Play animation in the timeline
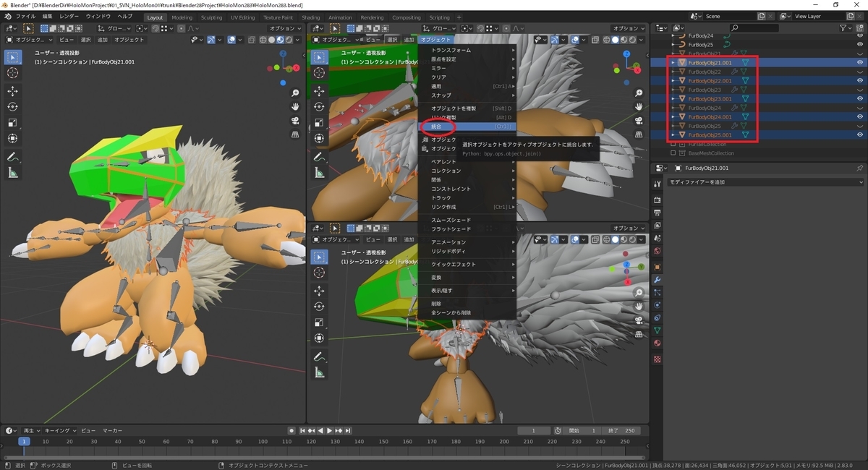The height and width of the screenshot is (470, 868). (x=330, y=430)
